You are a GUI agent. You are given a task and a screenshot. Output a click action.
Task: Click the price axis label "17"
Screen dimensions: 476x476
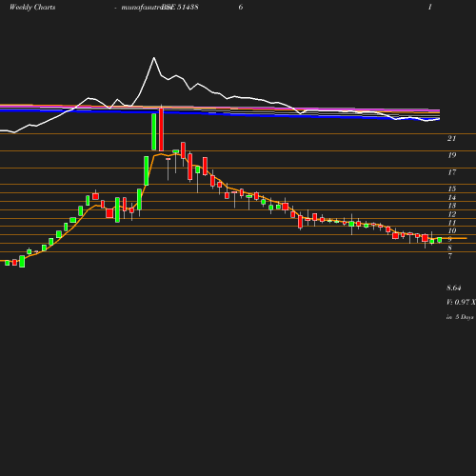452,172
